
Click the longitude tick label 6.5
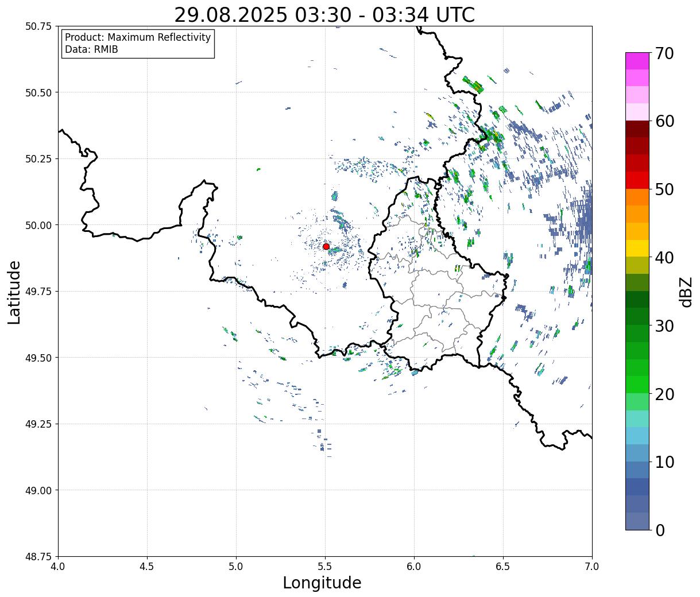tap(503, 567)
